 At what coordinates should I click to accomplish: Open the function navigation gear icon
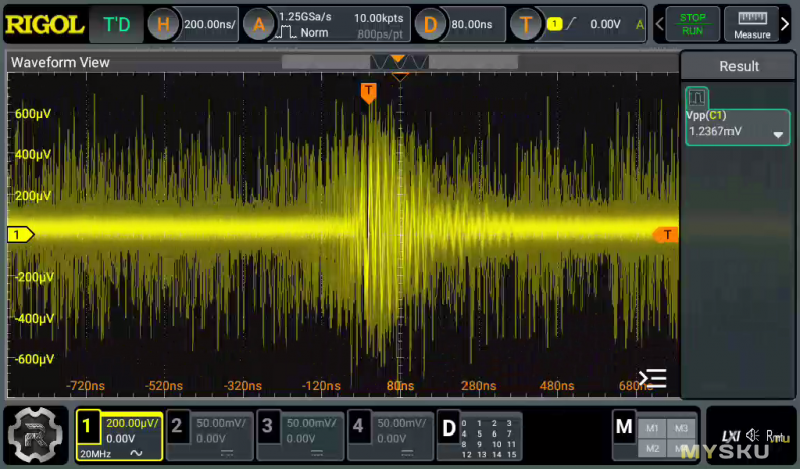click(35, 436)
